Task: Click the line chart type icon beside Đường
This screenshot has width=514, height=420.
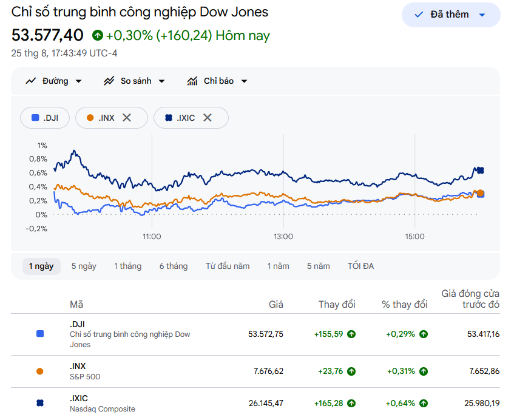Action: (x=31, y=81)
